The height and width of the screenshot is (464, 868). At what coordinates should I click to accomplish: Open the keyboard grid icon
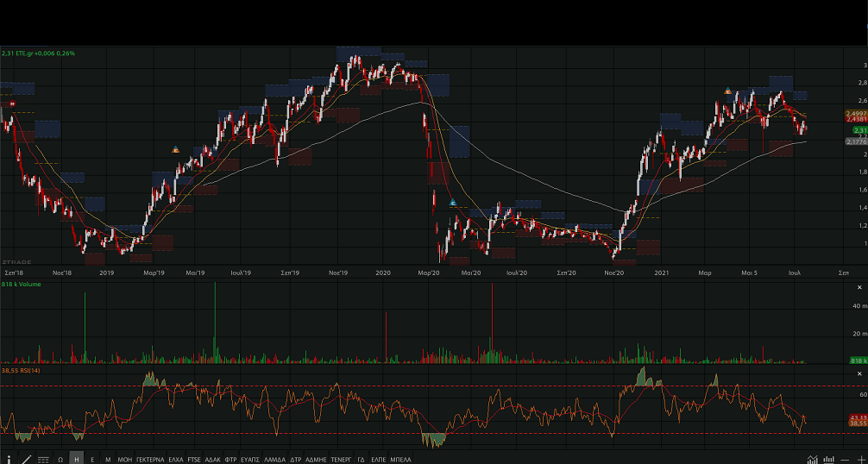tap(43, 460)
